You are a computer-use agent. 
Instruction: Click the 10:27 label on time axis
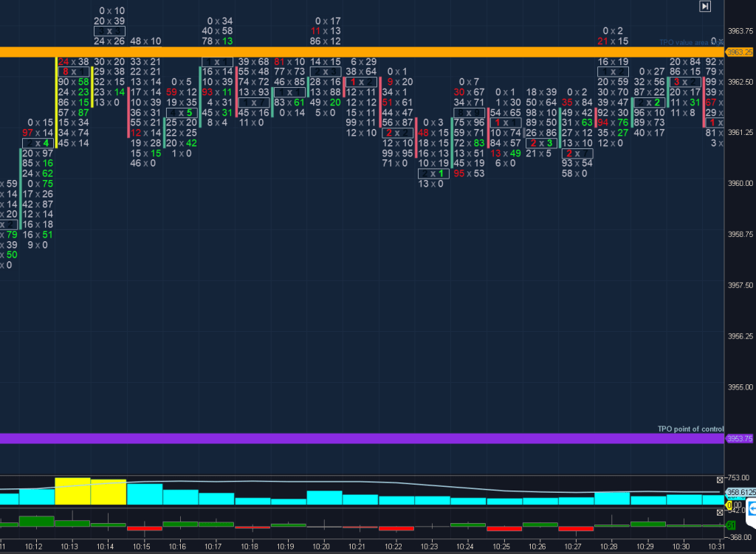pyautogui.click(x=573, y=547)
